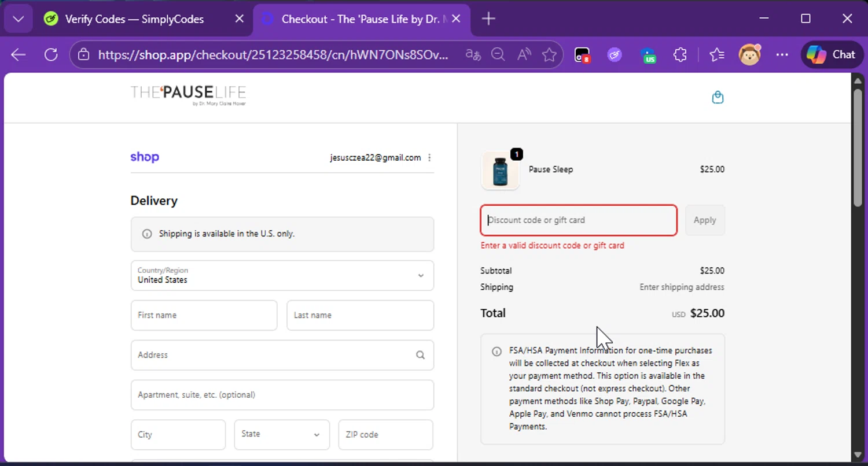Maximize the browser window
Screen dimensions: 868x466
(x=806, y=19)
